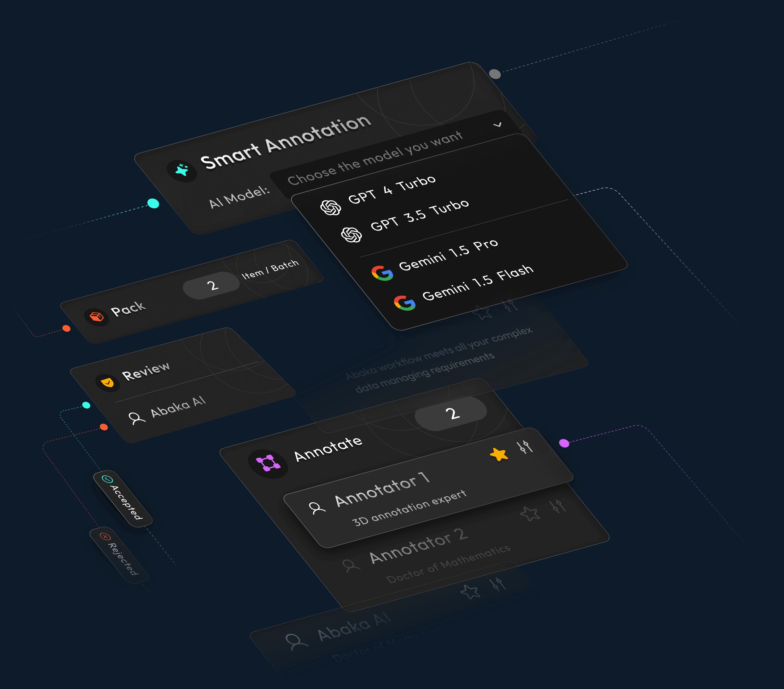Click the cyan connector dot near Smart Annotation
Image resolution: width=784 pixels, height=689 pixels.
coord(153,203)
